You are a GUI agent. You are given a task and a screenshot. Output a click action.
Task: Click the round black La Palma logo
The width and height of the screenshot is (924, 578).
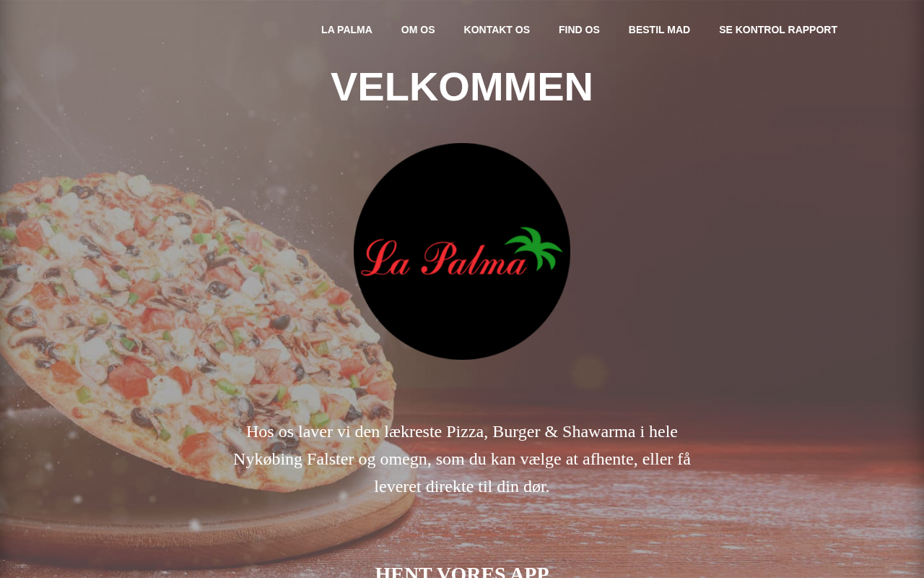point(462,251)
